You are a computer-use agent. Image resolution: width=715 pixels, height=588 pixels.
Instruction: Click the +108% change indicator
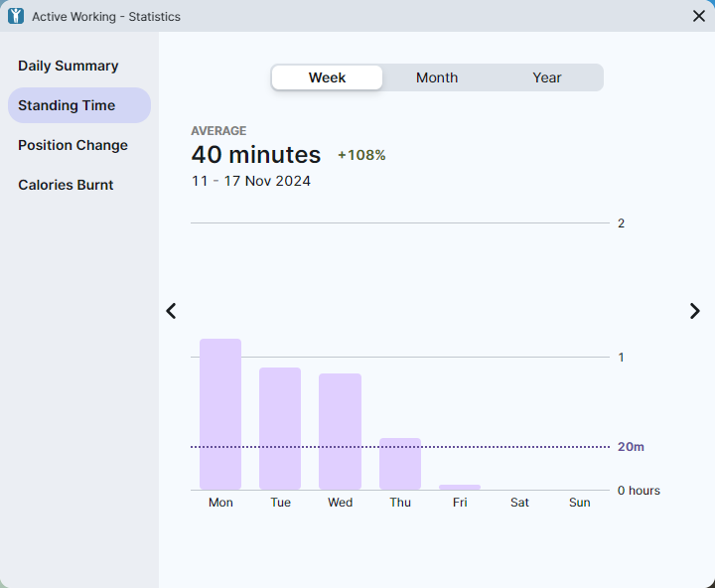point(361,156)
